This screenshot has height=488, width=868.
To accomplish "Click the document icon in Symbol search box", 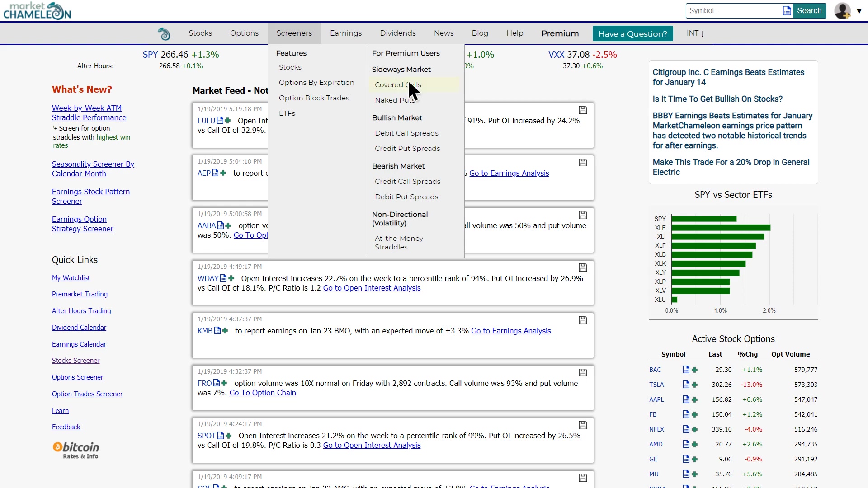I will click(787, 11).
